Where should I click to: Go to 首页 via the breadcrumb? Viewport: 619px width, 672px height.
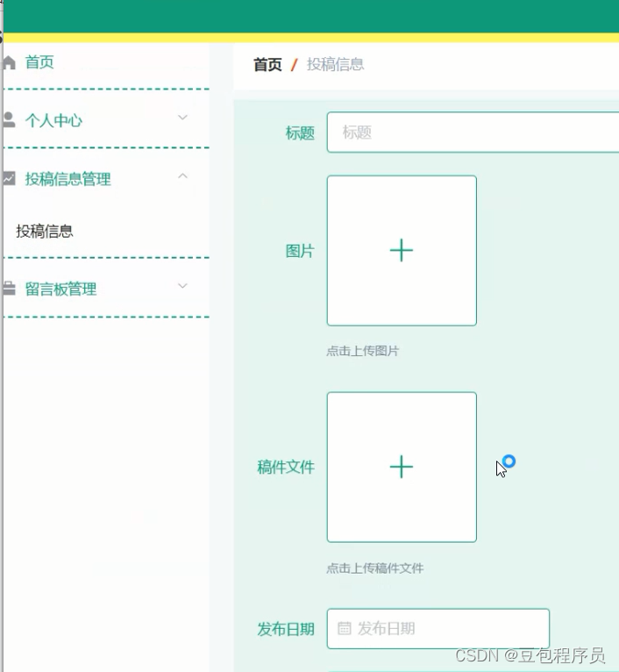[267, 65]
